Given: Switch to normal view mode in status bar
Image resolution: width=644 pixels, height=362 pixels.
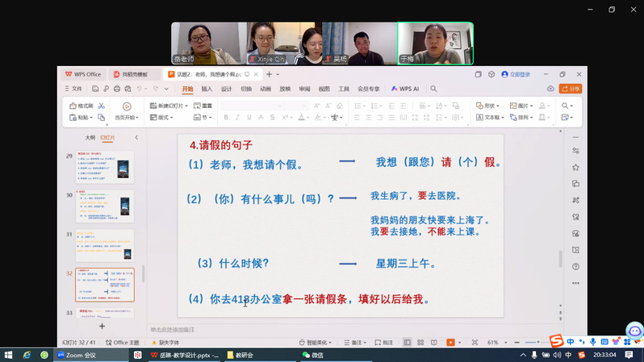Looking at the screenshot, I should tap(408, 343).
